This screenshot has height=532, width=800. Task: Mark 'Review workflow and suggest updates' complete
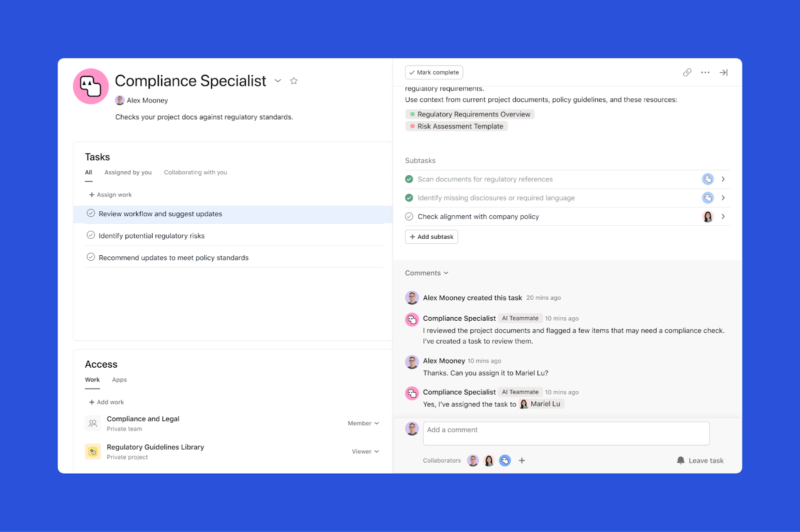(x=91, y=213)
